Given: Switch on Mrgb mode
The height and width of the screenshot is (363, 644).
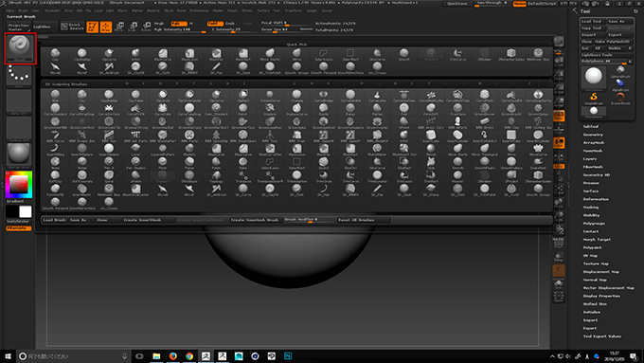Looking at the screenshot, I should click(x=159, y=24).
